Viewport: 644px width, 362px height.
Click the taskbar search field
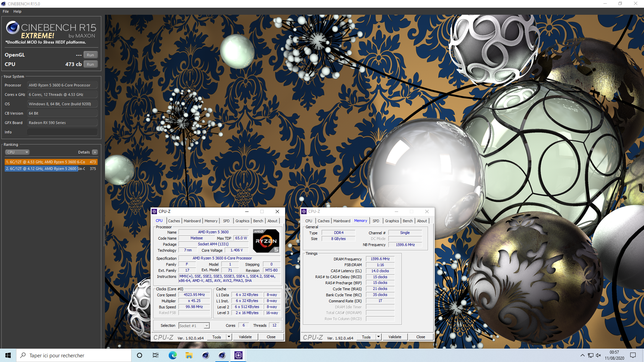coord(74,355)
